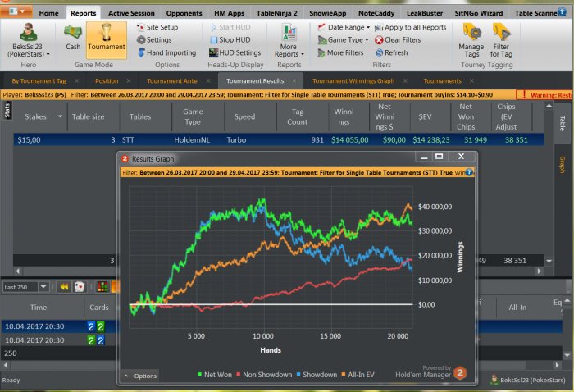Switch to the Home ribbon tab
This screenshot has width=574, height=392.
tap(48, 13)
